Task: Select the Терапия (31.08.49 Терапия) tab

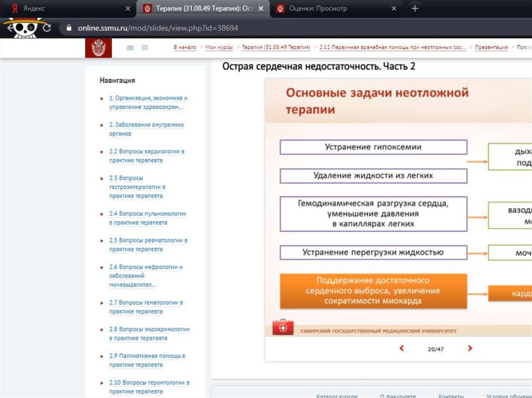Action: click(x=203, y=8)
